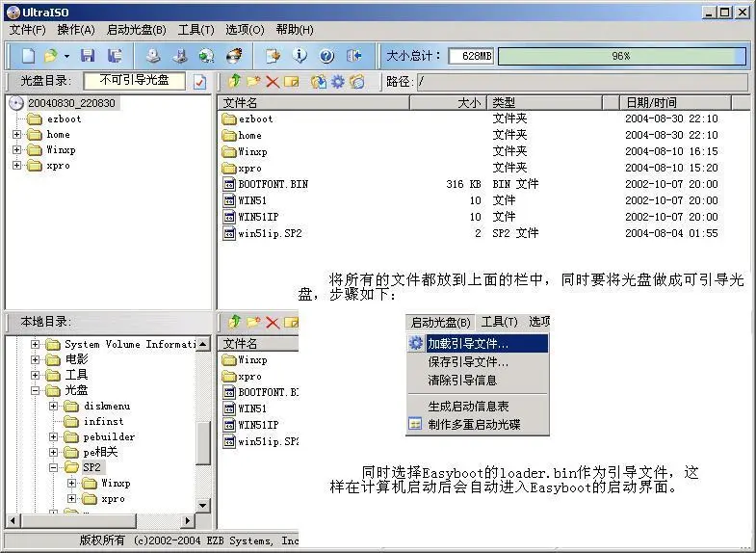Click the Help question mark icon

click(326, 56)
